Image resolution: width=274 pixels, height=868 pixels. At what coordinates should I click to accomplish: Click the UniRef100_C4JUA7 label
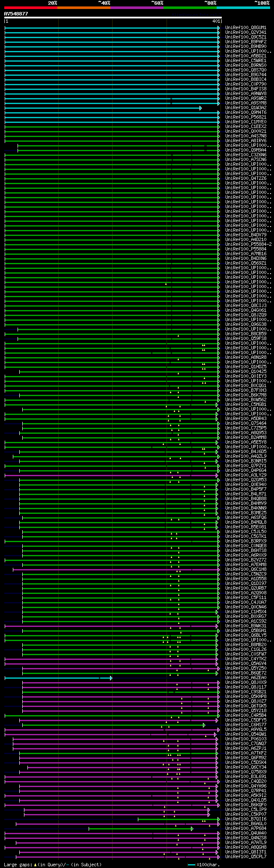[246, 603]
